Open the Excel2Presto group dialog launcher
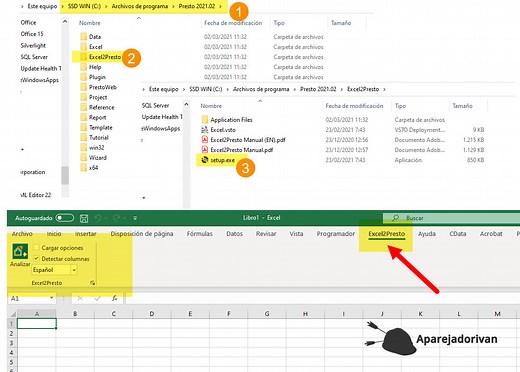 [x=92, y=283]
